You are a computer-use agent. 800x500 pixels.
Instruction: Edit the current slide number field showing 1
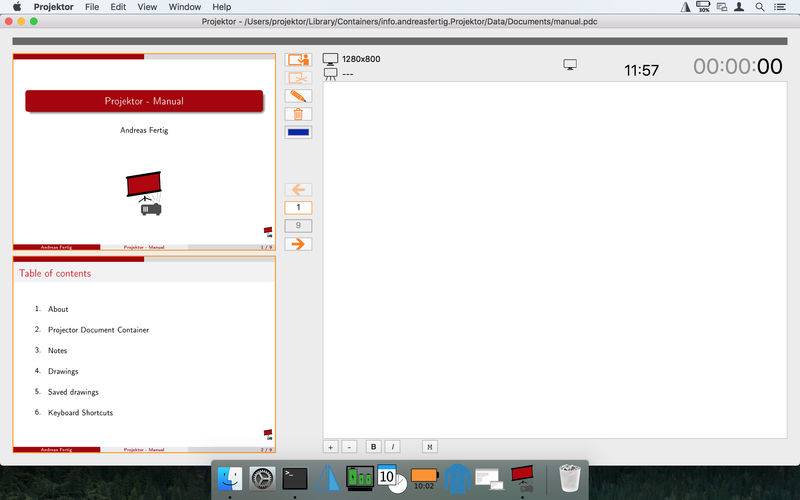[x=298, y=208]
